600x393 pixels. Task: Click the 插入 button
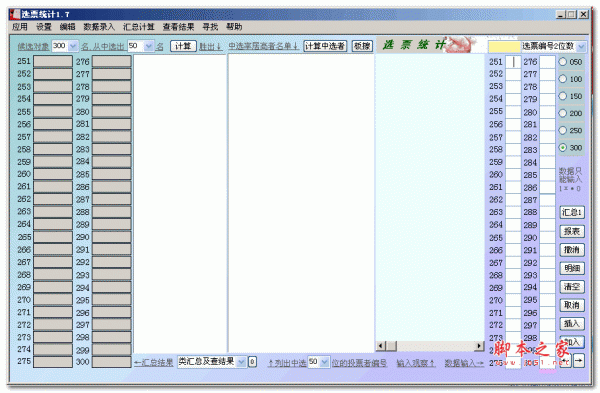point(572,323)
